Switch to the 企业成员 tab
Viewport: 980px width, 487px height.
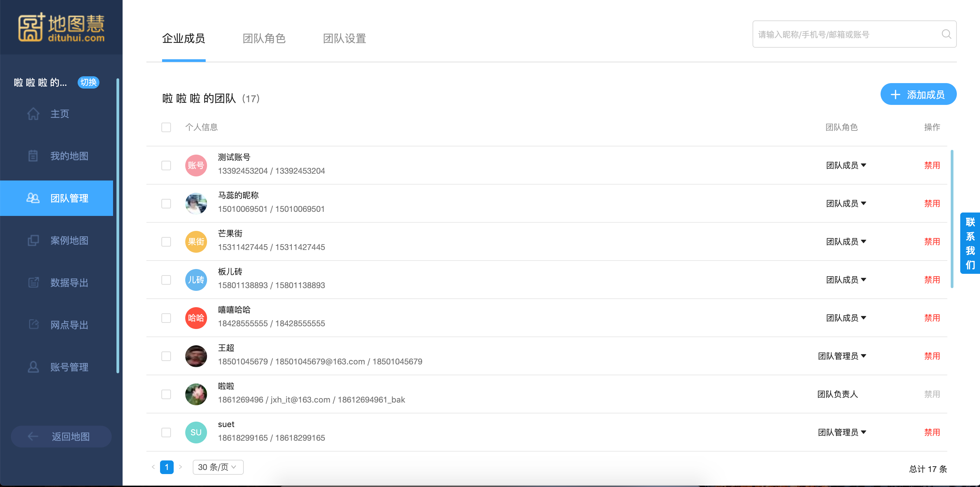[184, 38]
